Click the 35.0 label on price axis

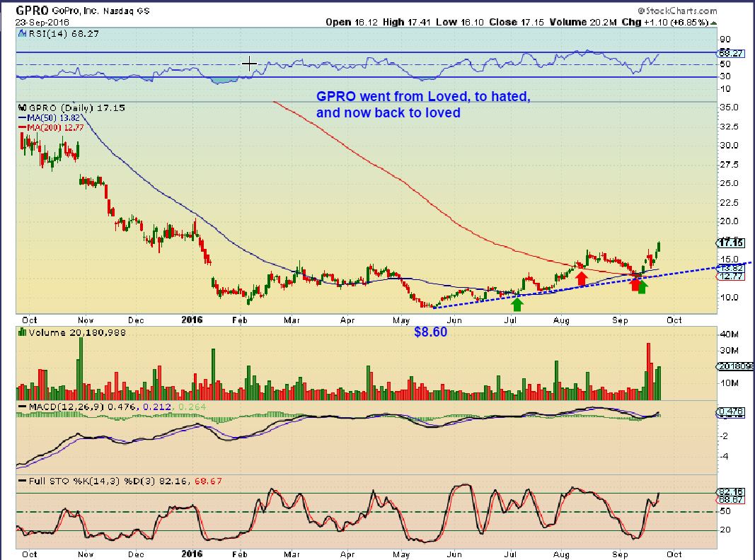[729, 107]
